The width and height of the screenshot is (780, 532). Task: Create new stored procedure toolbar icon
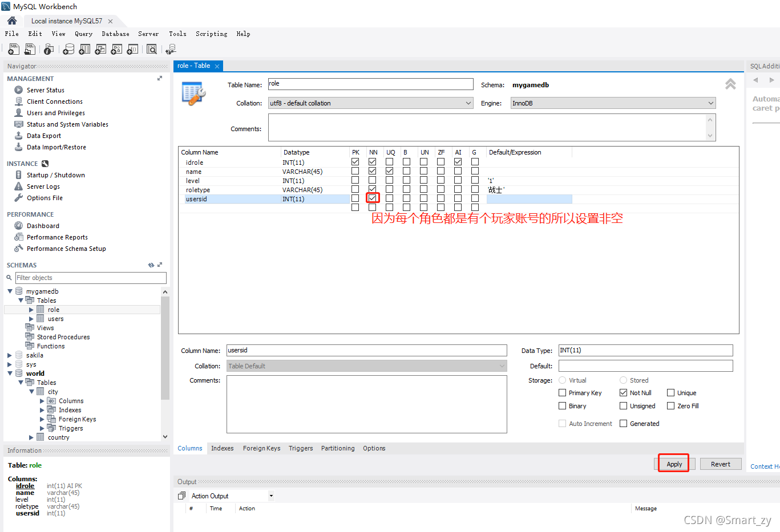[x=116, y=50]
